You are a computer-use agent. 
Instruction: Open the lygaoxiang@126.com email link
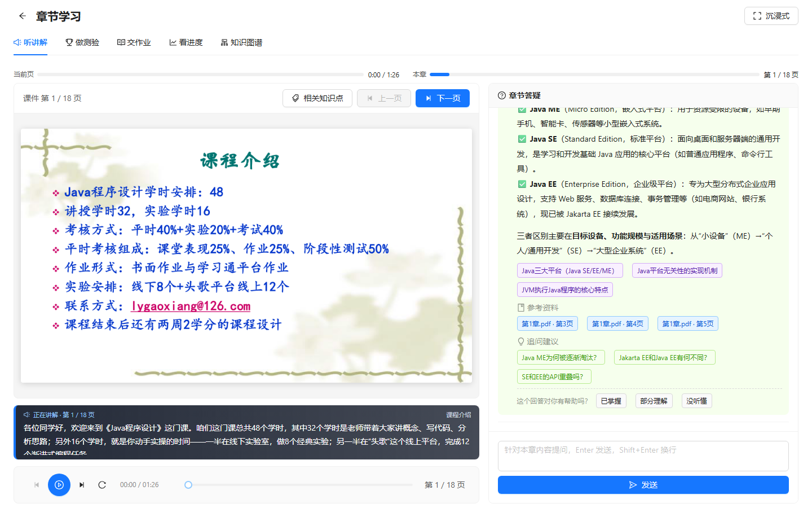tap(191, 306)
